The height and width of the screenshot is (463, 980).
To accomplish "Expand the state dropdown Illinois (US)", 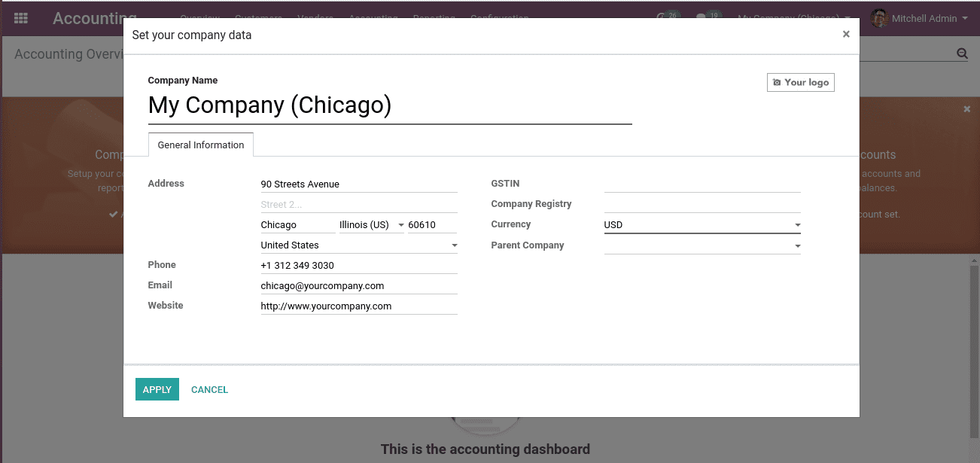I will click(372, 225).
